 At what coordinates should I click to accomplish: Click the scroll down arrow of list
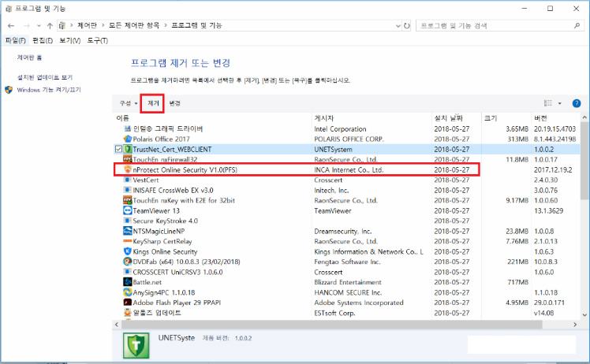[584, 314]
